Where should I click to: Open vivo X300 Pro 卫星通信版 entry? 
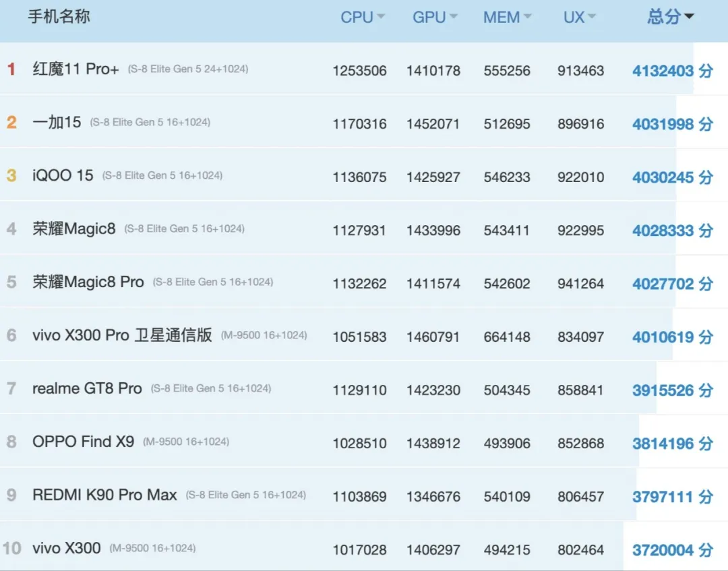click(x=122, y=335)
